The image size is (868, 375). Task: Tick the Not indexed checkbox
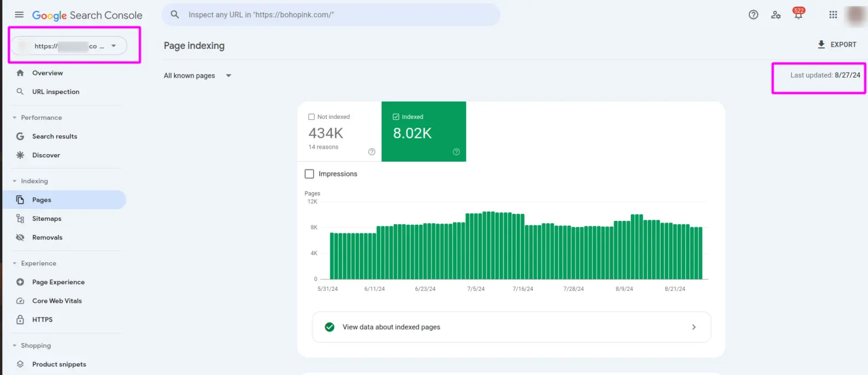[311, 117]
